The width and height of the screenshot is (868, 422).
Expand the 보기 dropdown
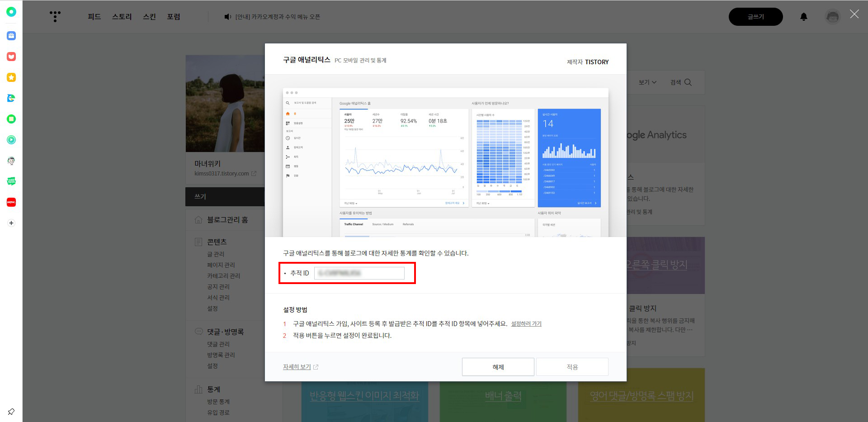(647, 82)
